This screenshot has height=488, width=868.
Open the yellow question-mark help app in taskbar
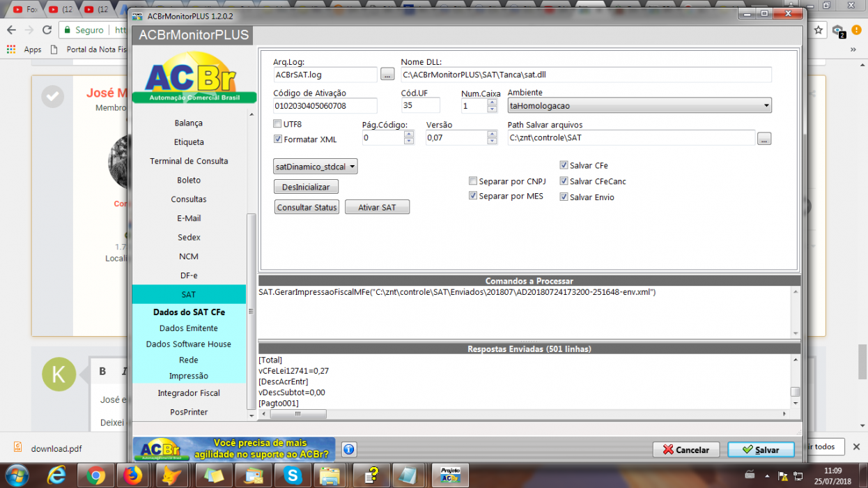[372, 476]
